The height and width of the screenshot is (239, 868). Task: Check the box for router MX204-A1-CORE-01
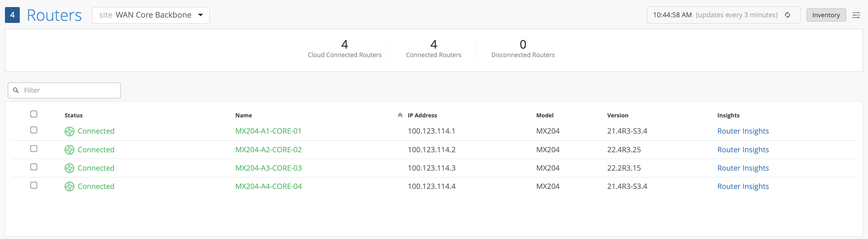click(x=34, y=130)
